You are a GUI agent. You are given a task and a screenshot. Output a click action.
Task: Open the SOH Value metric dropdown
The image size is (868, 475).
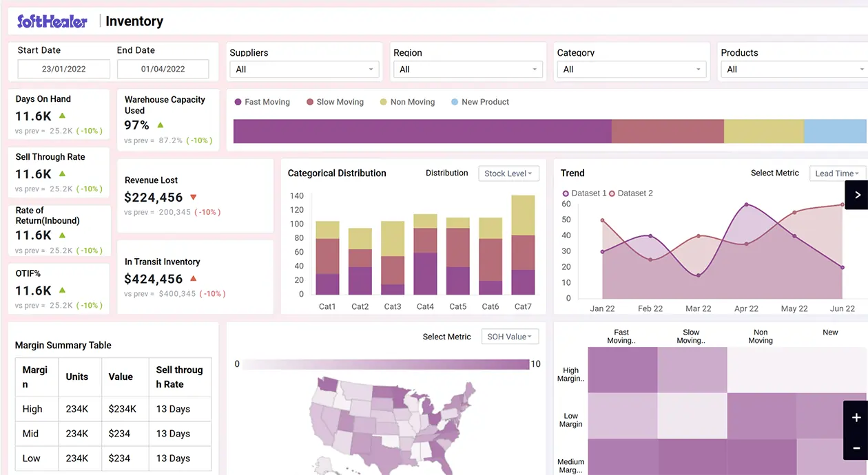pyautogui.click(x=509, y=337)
